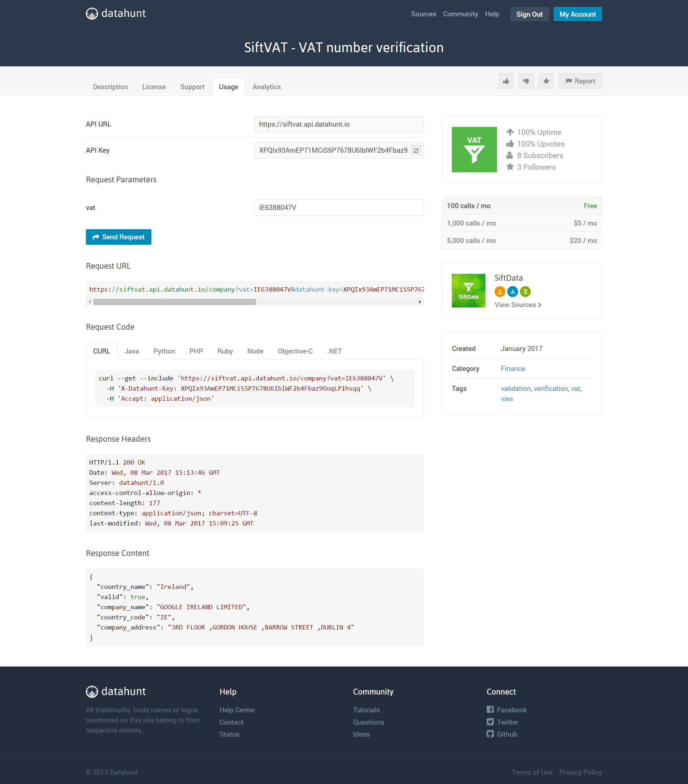The height and width of the screenshot is (784, 688).
Task: Click the blue download icon under SiftData
Action: 512,292
